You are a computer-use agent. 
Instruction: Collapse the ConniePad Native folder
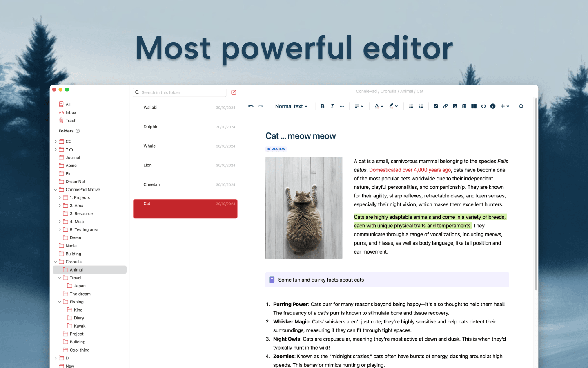(56, 190)
